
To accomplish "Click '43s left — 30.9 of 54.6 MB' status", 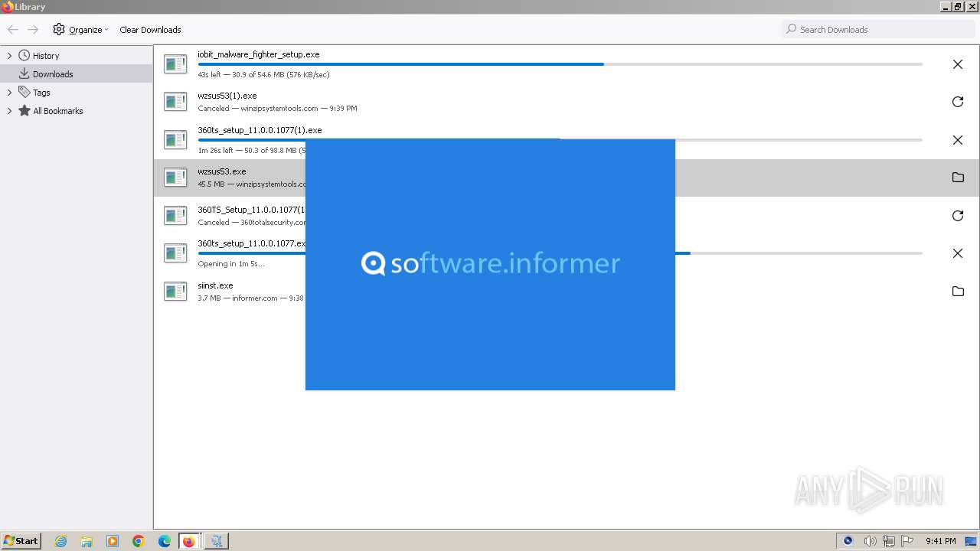I will coord(263,75).
